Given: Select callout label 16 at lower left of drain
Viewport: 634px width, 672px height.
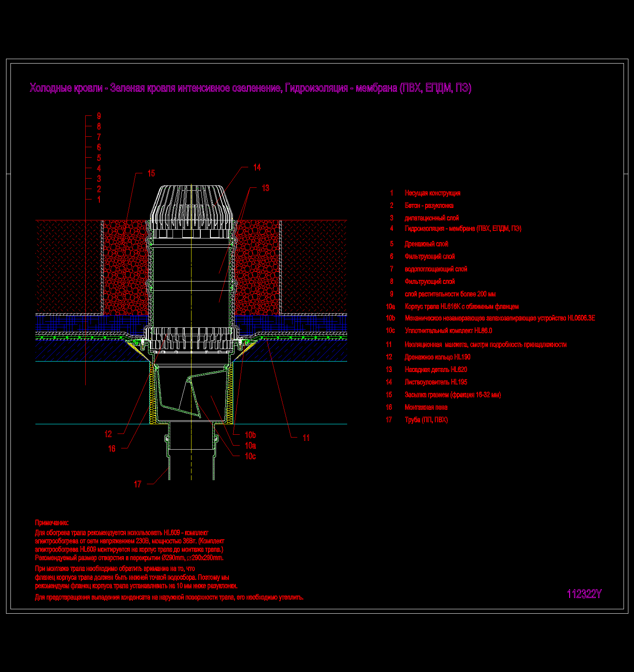Looking at the screenshot, I should tap(112, 448).
